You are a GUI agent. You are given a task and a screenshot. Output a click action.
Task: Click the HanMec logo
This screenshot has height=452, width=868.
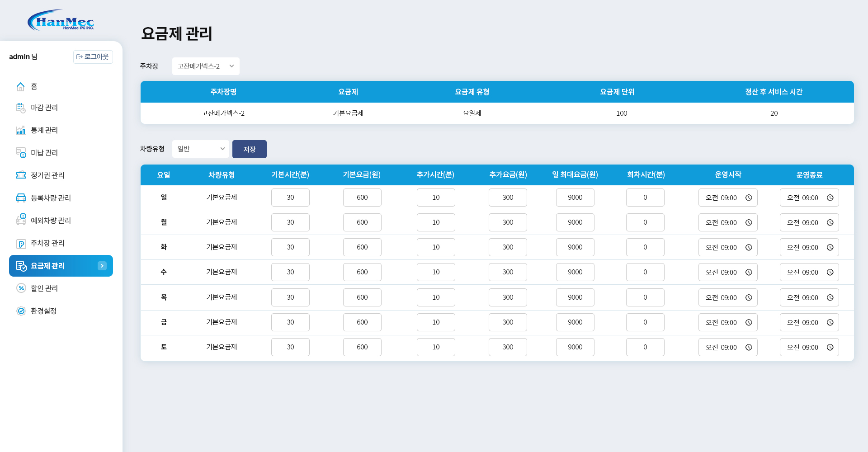61,20
